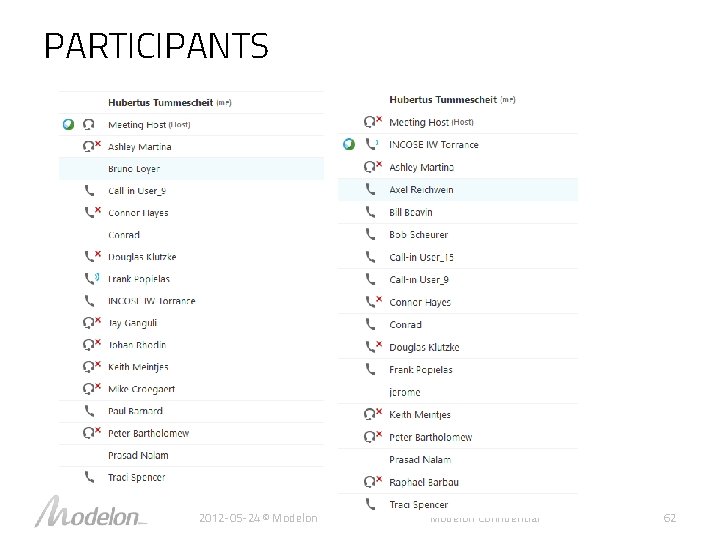Click the phone icon next to Bill Beavin
The height and width of the screenshot is (540, 720).
coord(371,212)
